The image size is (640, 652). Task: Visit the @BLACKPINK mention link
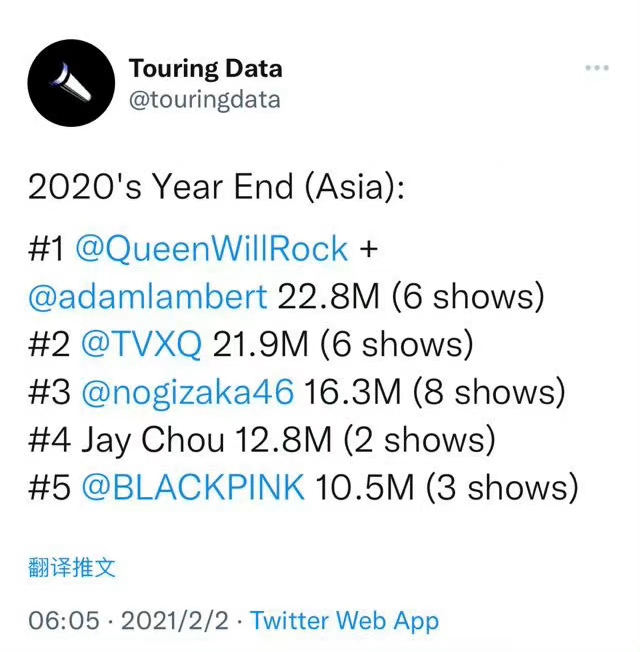(x=193, y=487)
